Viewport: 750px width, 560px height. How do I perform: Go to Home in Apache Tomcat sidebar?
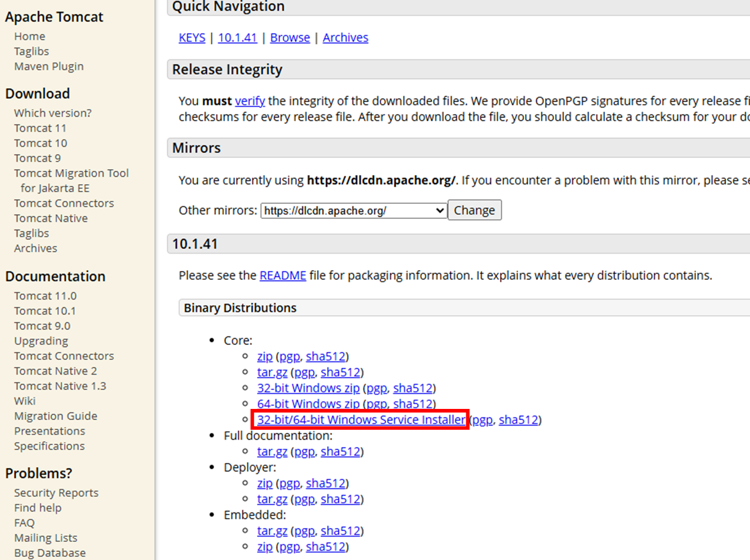30,36
